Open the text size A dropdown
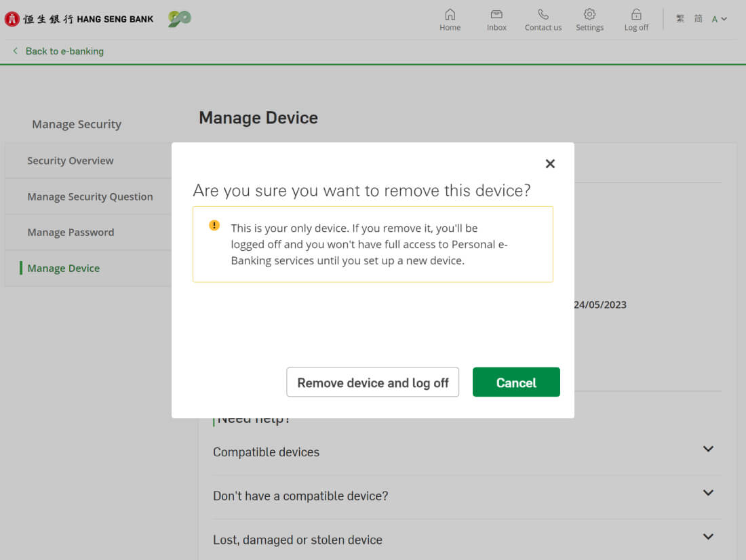This screenshot has width=746, height=560. click(719, 19)
